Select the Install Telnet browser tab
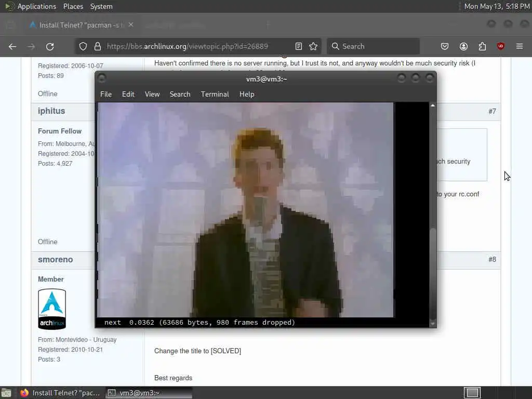This screenshot has height=399, width=532. pos(82,25)
